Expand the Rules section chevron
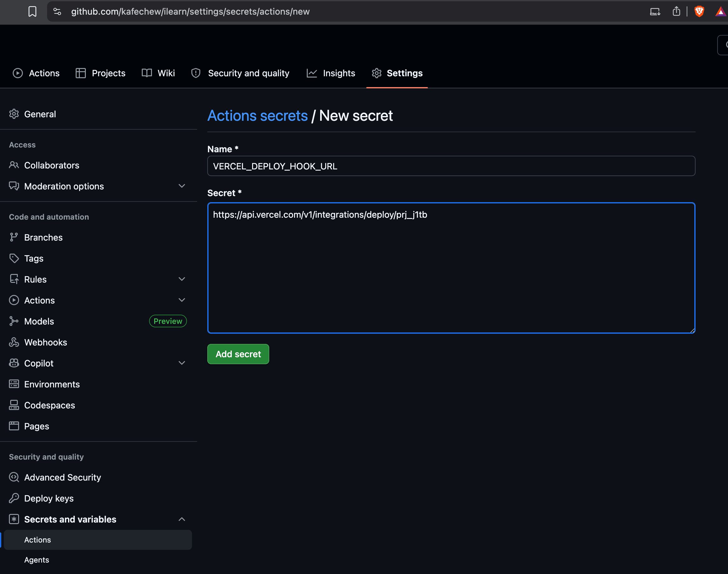Image resolution: width=728 pixels, height=574 pixels. click(x=182, y=279)
